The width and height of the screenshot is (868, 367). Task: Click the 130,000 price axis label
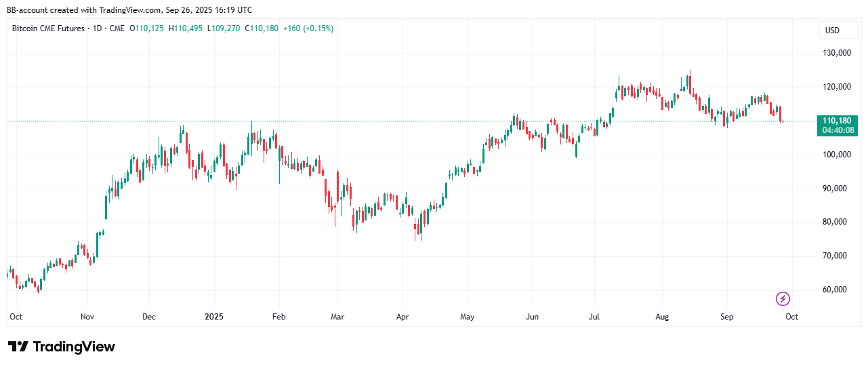[835, 53]
